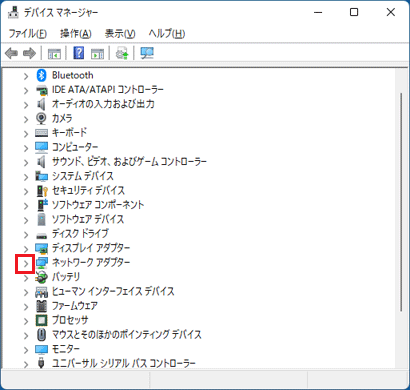Open the Help question mark toolbar icon
This screenshot has width=410, height=390.
pyautogui.click(x=79, y=53)
